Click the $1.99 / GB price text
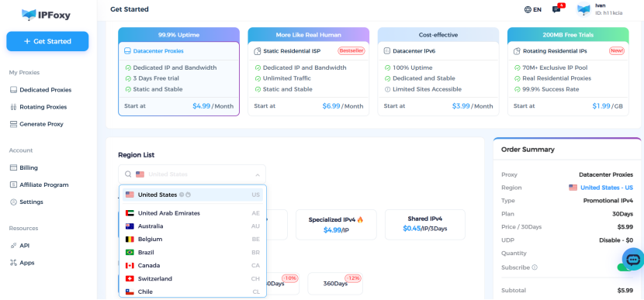Viewport: 644px width, 300px height. pyautogui.click(x=608, y=106)
